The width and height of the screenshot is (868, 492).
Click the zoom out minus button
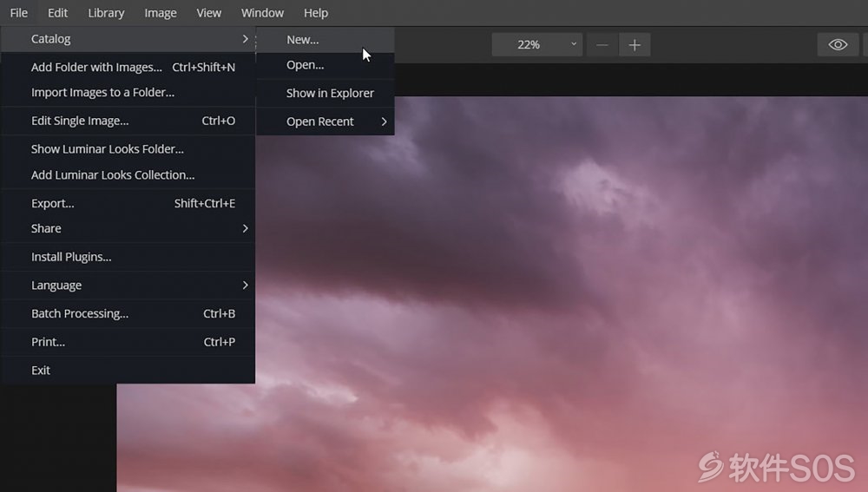coord(602,44)
